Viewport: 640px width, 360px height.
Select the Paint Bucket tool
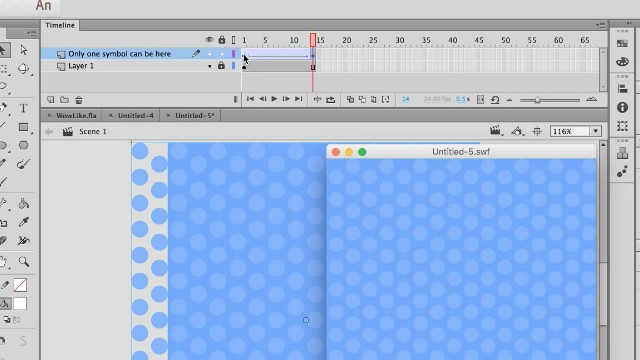[x=24, y=204]
